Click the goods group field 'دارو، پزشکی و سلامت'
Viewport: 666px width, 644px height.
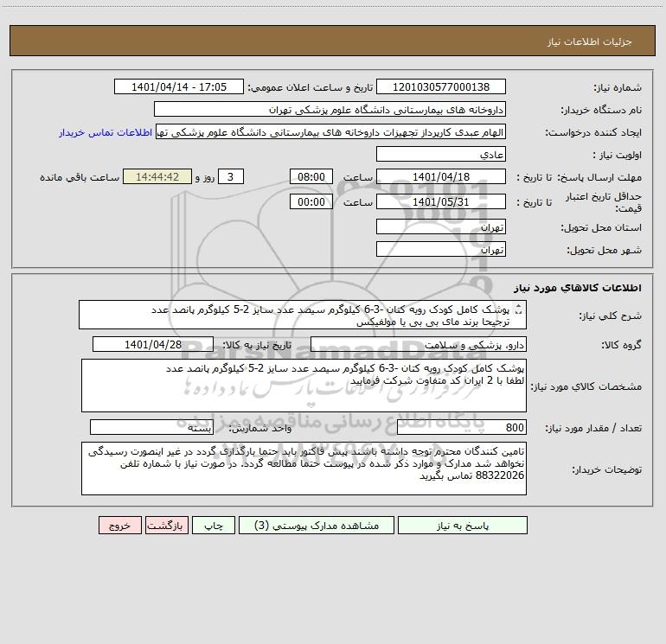point(419,344)
